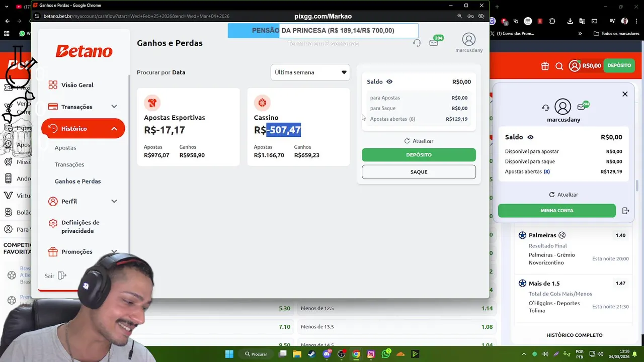Open the Última semana date dropdown
The width and height of the screenshot is (644, 362).
pos(310,72)
